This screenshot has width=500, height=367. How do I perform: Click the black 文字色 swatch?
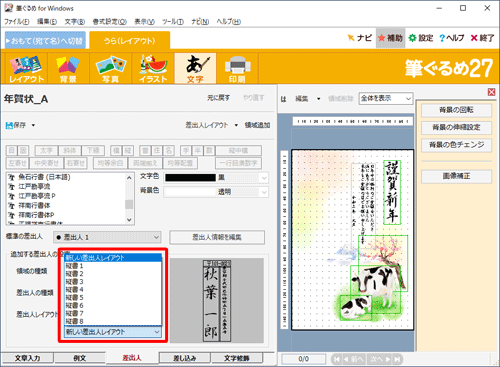point(190,178)
